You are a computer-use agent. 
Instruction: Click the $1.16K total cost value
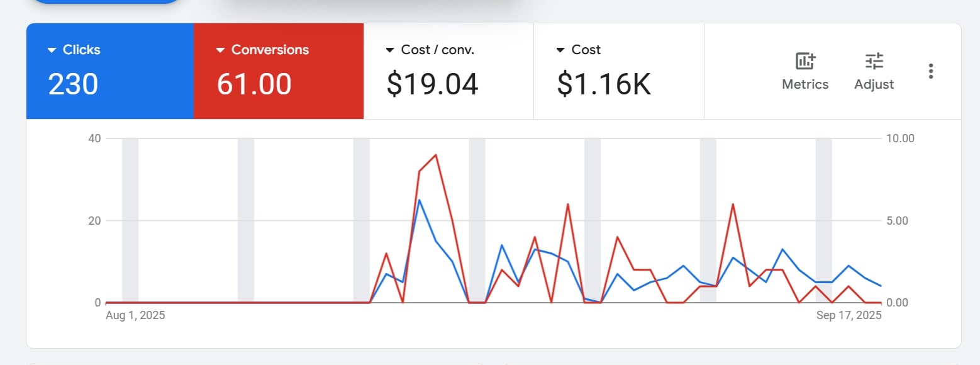click(604, 84)
